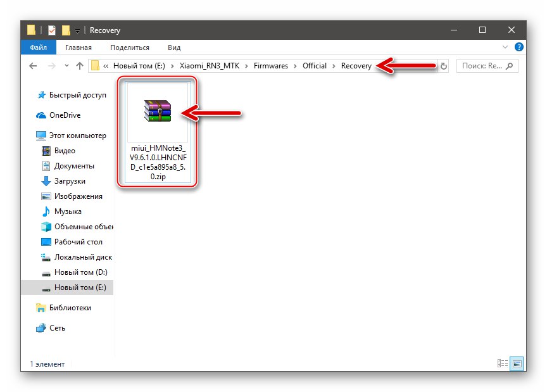Open OneDrive in navigation pane
Viewport: 547px width, 392px height.
coord(65,115)
